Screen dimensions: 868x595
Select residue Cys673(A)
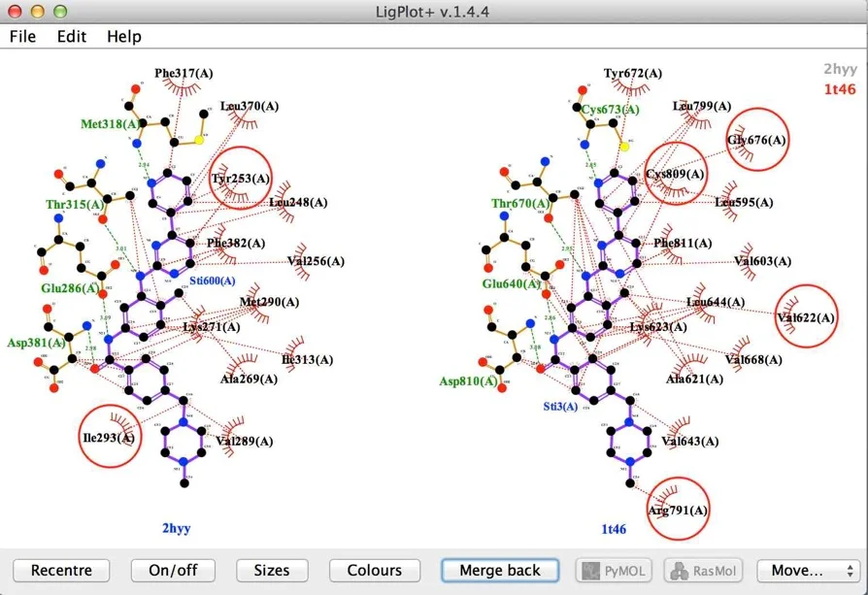(610, 110)
